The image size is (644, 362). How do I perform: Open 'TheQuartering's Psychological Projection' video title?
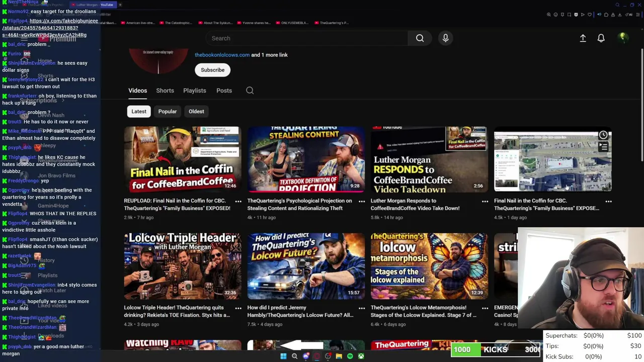[x=299, y=204]
